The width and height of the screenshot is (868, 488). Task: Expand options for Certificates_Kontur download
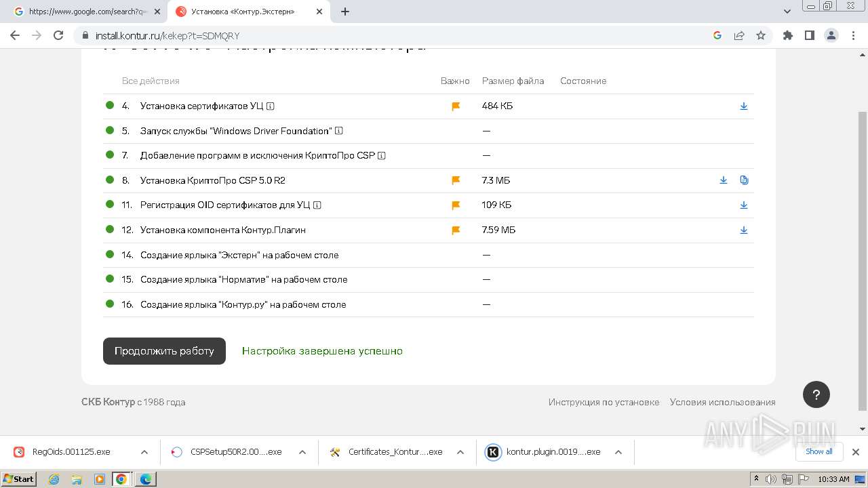click(460, 452)
